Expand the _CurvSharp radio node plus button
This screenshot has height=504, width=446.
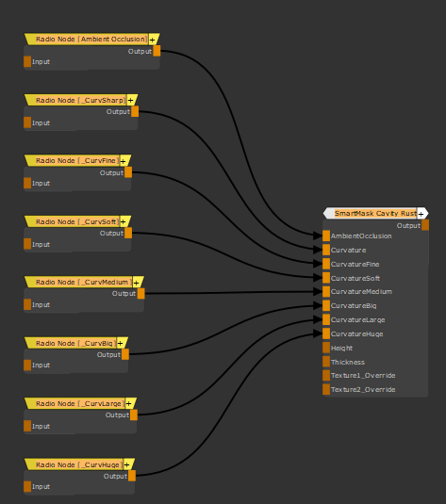(131, 101)
